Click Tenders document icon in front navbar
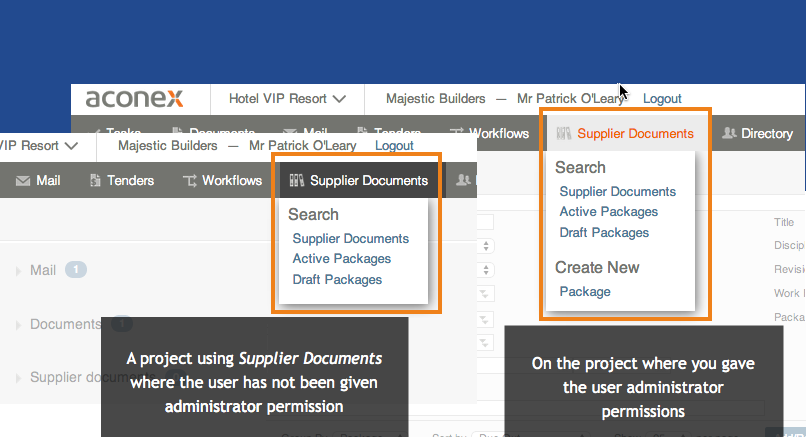Image resolution: width=806 pixels, height=437 pixels. point(95,180)
